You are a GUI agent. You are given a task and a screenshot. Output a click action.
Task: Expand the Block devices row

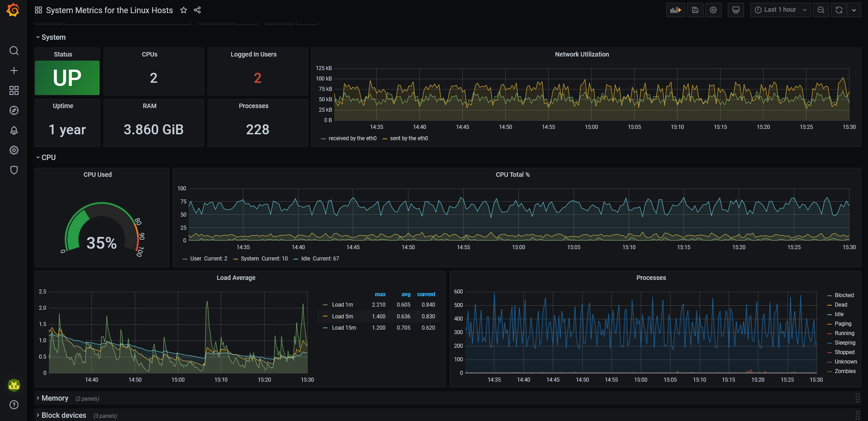[x=63, y=415]
